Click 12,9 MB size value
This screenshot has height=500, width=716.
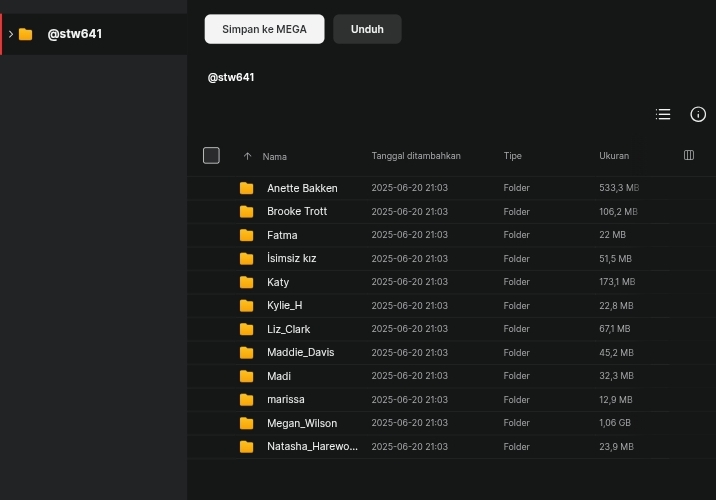pyautogui.click(x=616, y=400)
